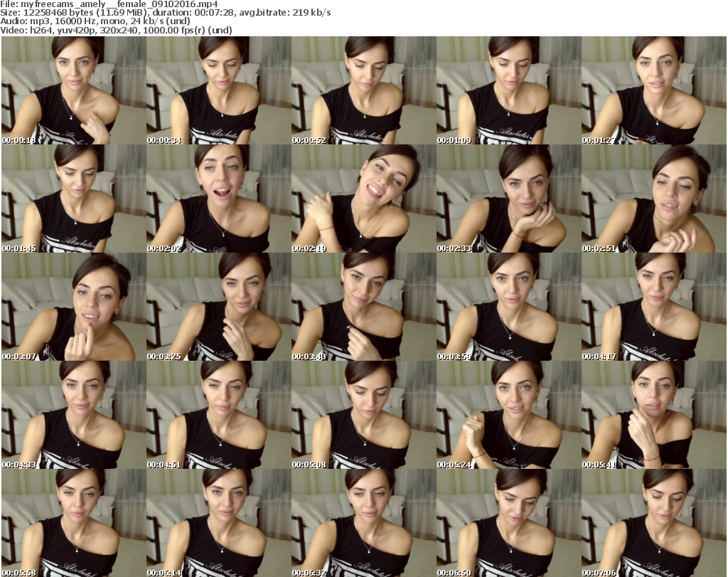
Task: Open the frame at 00:02:19
Action: pos(363,198)
